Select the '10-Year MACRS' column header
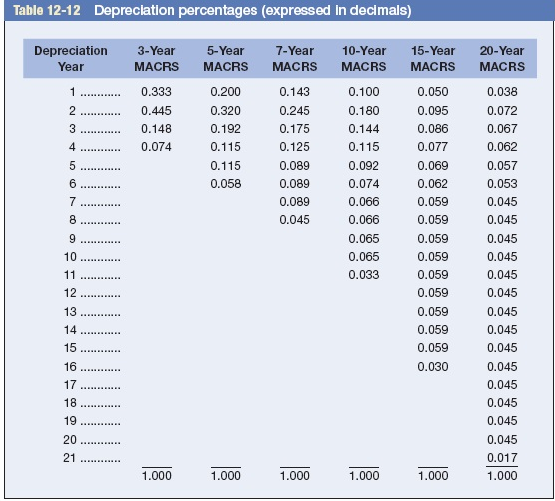The width and height of the screenshot is (555, 501). [x=364, y=58]
